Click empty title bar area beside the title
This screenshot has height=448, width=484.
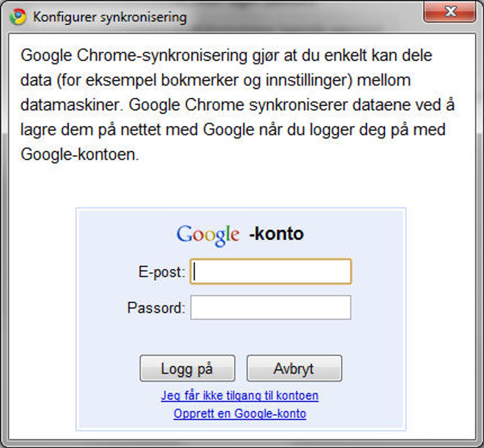click(303, 17)
